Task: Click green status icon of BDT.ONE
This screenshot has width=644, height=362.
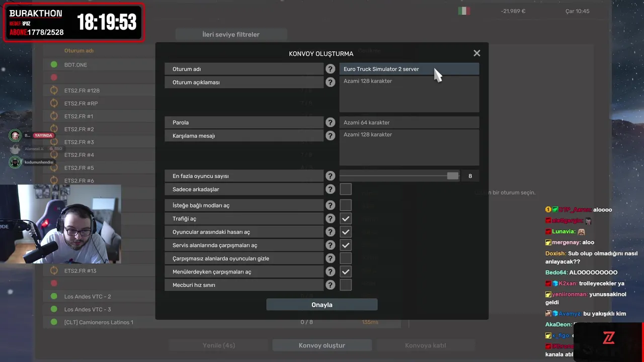Action: click(x=54, y=64)
